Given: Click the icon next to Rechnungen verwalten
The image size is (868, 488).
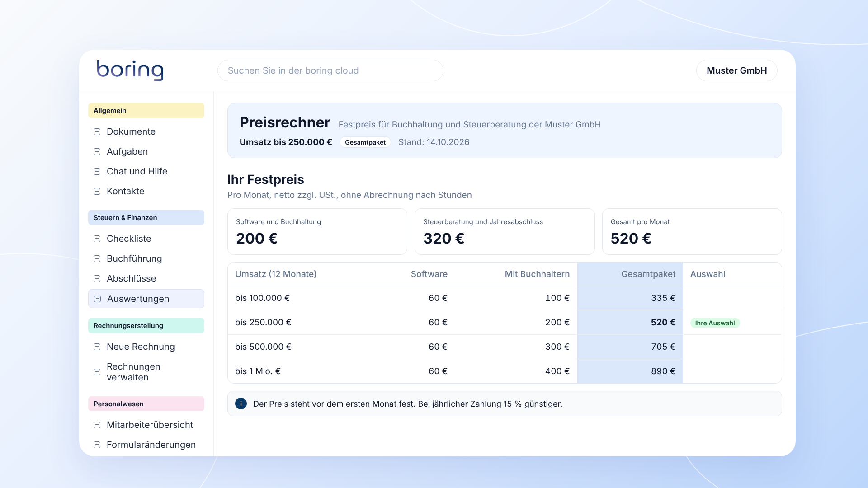Looking at the screenshot, I should point(97,372).
